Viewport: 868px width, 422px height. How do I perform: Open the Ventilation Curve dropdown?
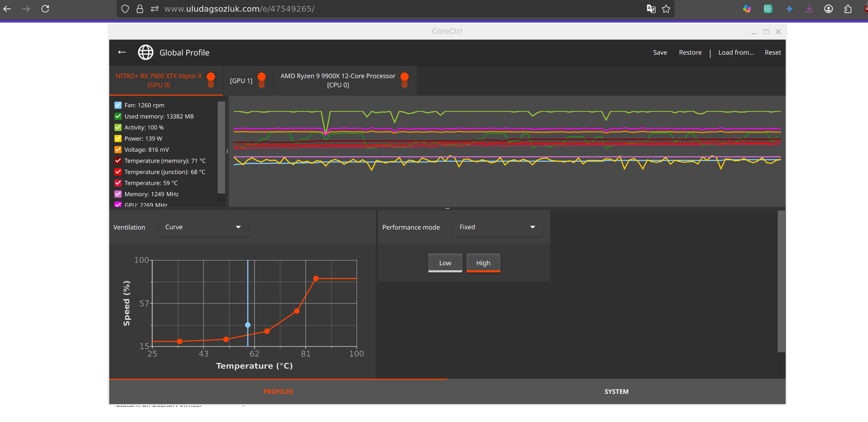click(203, 227)
